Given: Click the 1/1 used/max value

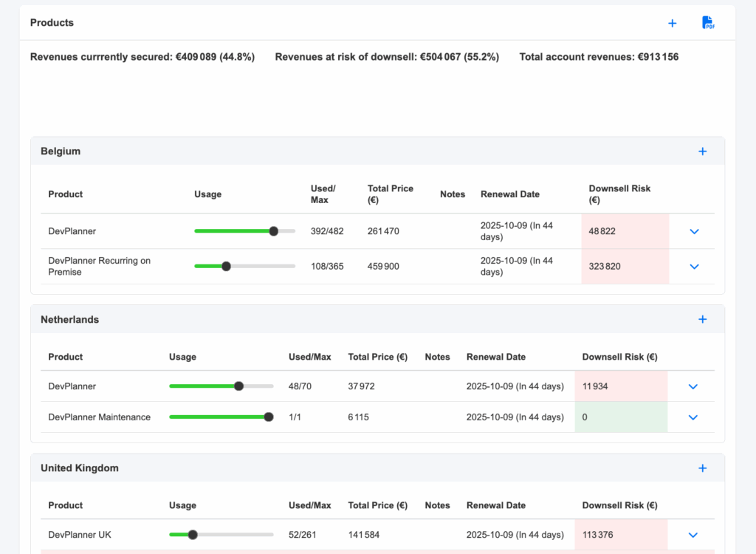Looking at the screenshot, I should point(295,417).
